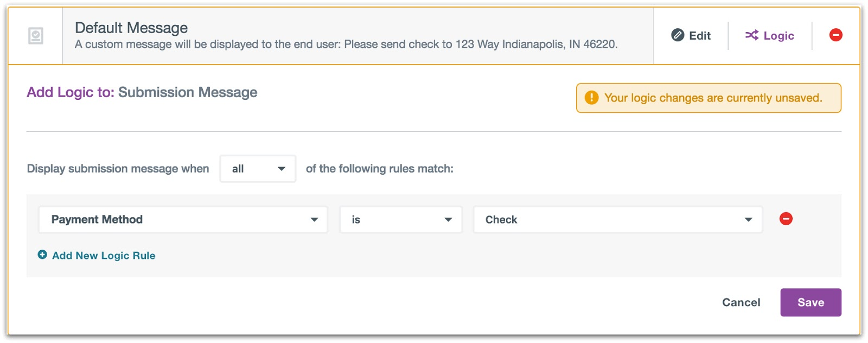This screenshot has width=868, height=343.
Task: Click the submission message icon at left
Action: pos(36,36)
